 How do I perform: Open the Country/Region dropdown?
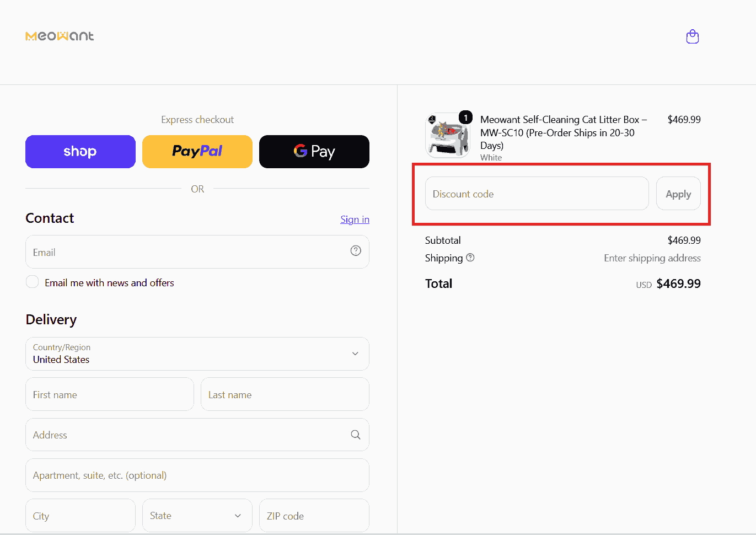coord(197,354)
